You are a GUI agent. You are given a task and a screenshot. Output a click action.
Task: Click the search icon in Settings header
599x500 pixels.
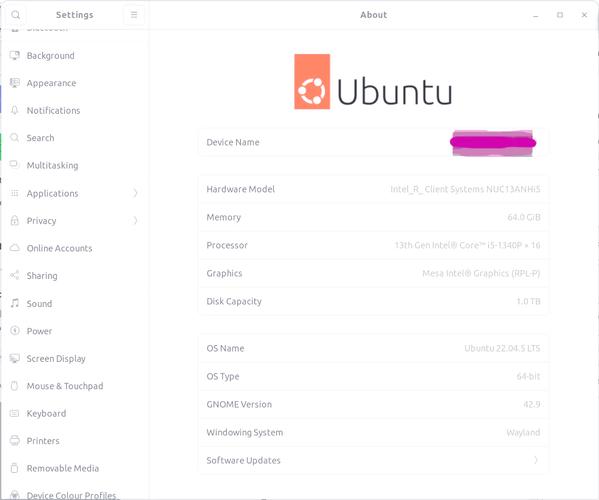coord(16,15)
